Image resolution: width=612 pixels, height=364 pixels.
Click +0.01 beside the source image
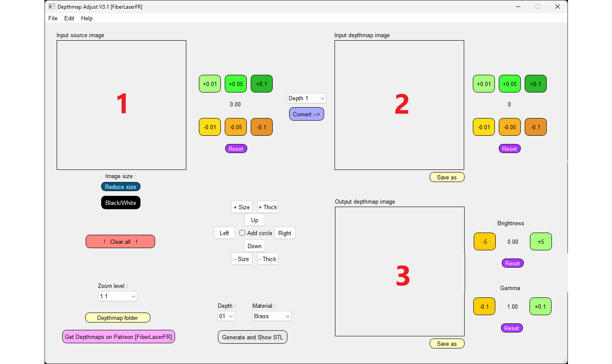210,84
